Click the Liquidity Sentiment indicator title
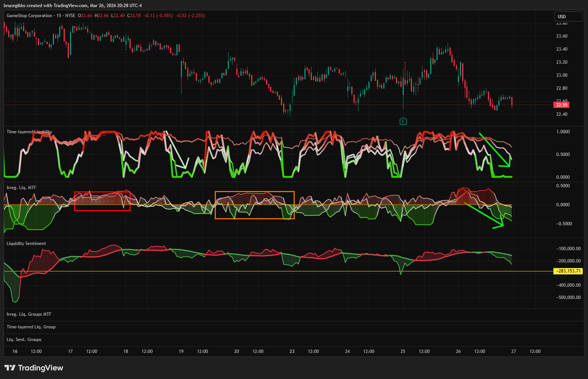The width and height of the screenshot is (588, 379). [26, 243]
